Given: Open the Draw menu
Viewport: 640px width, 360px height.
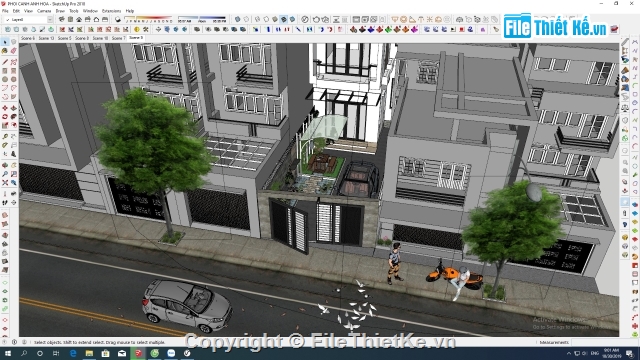Looking at the screenshot, I should [60, 11].
